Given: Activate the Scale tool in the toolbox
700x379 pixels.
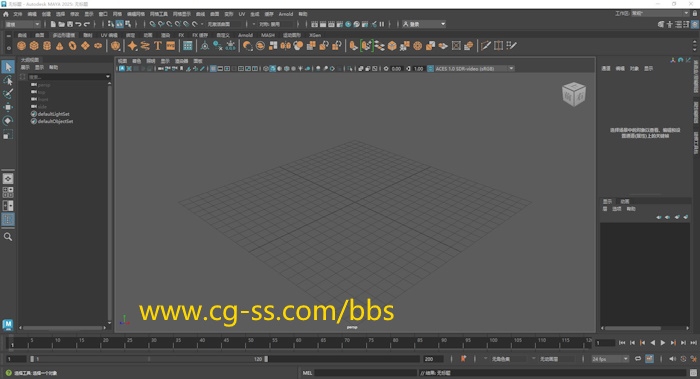Looking at the screenshot, I should 8,134.
